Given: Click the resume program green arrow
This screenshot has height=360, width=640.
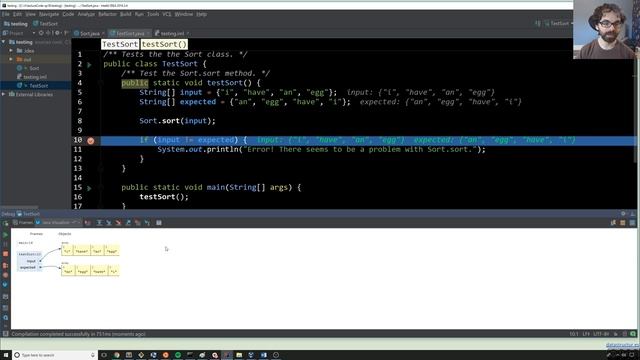Looking at the screenshot, I should point(5,235).
